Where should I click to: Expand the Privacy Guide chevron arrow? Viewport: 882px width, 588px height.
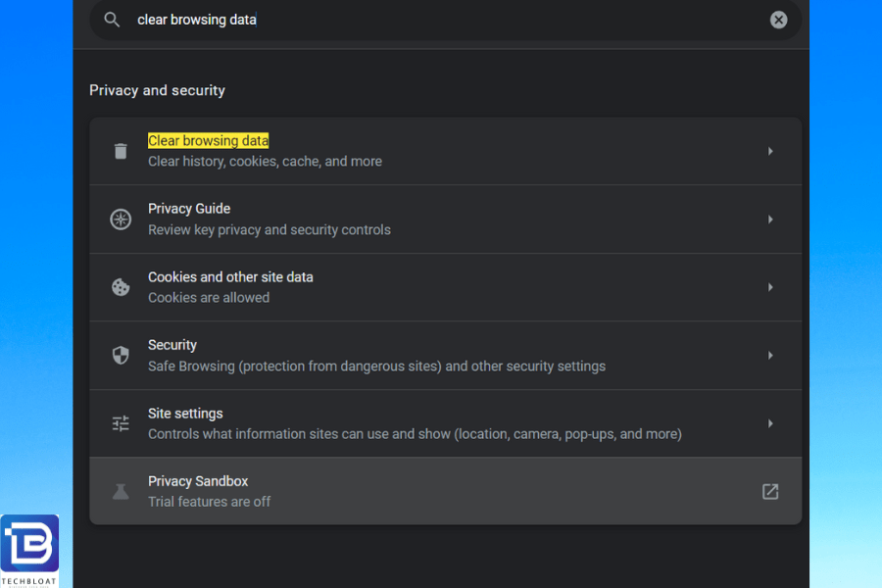click(770, 219)
